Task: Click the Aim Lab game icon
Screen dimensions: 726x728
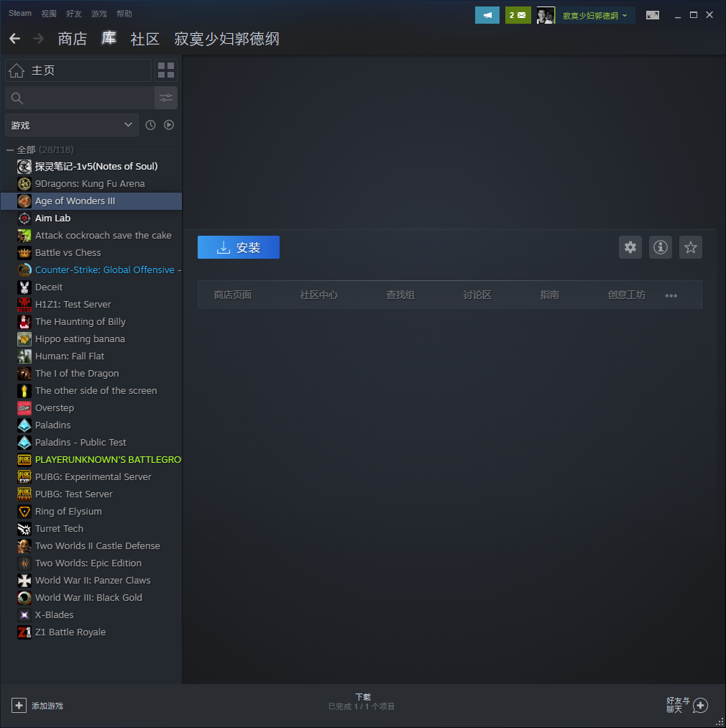Action: tap(24, 218)
